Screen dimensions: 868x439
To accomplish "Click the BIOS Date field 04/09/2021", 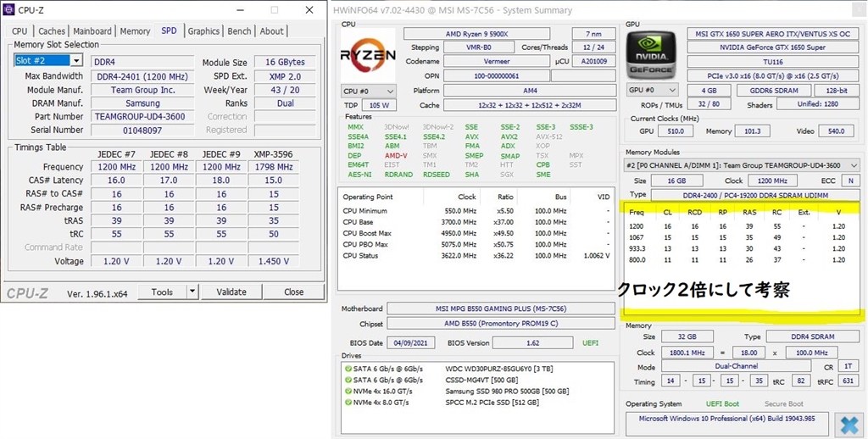I will click(x=410, y=343).
